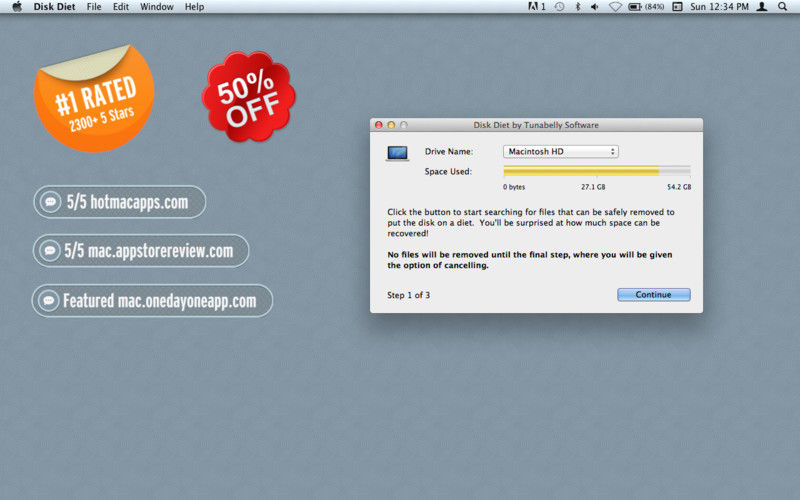Image resolution: width=800 pixels, height=500 pixels.
Task: Open the Help menu
Action: pos(194,7)
